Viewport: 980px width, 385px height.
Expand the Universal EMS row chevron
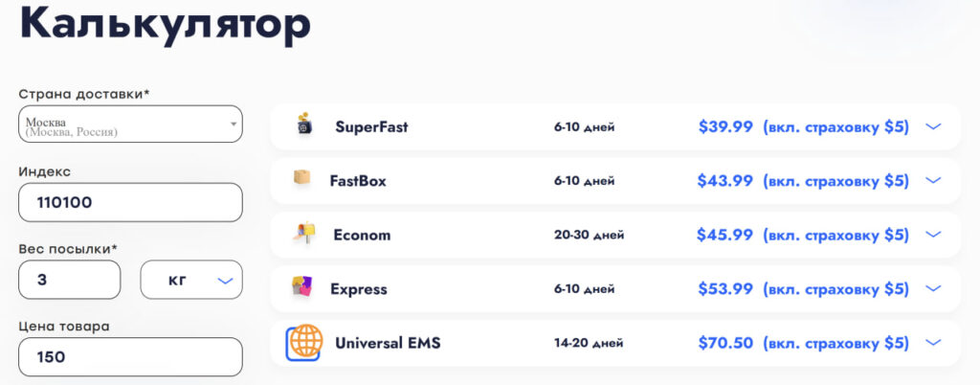click(933, 343)
